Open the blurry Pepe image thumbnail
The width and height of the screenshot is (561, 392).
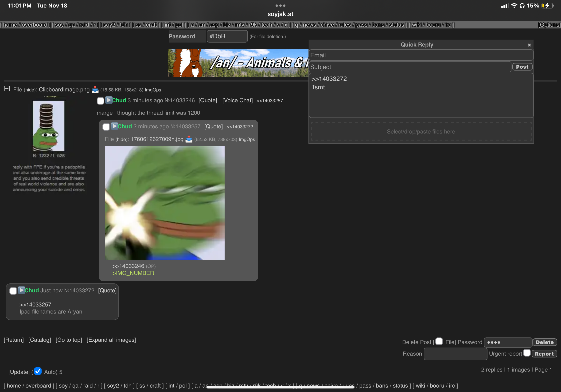coord(164,203)
